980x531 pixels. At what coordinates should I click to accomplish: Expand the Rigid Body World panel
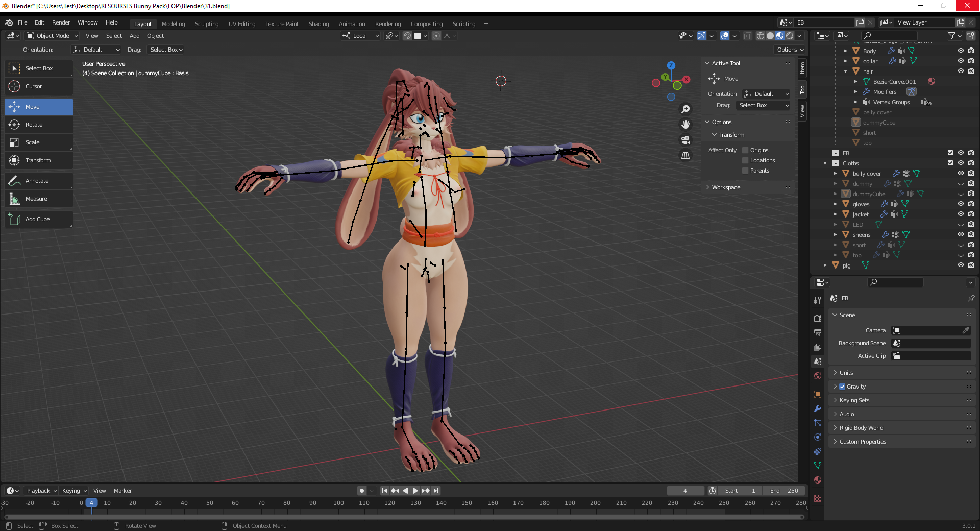[x=861, y=428]
